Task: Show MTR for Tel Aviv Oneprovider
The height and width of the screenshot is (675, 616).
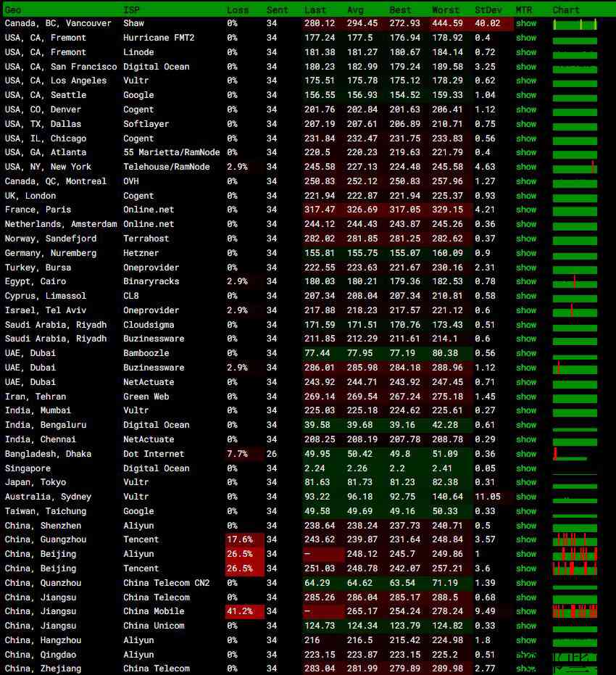Action: [x=526, y=310]
